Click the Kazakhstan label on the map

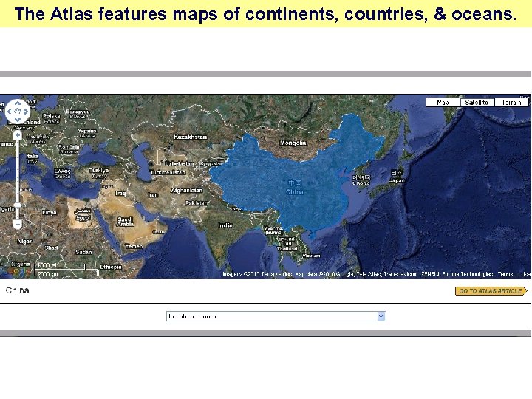click(x=191, y=137)
